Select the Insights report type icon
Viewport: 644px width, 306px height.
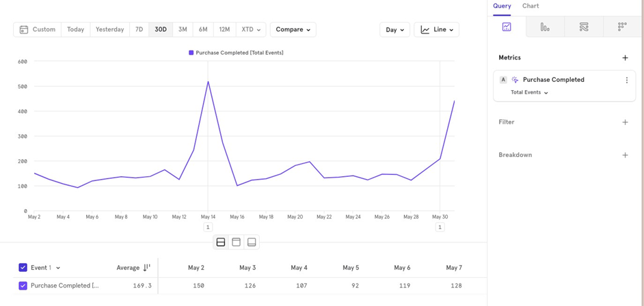[x=507, y=27]
